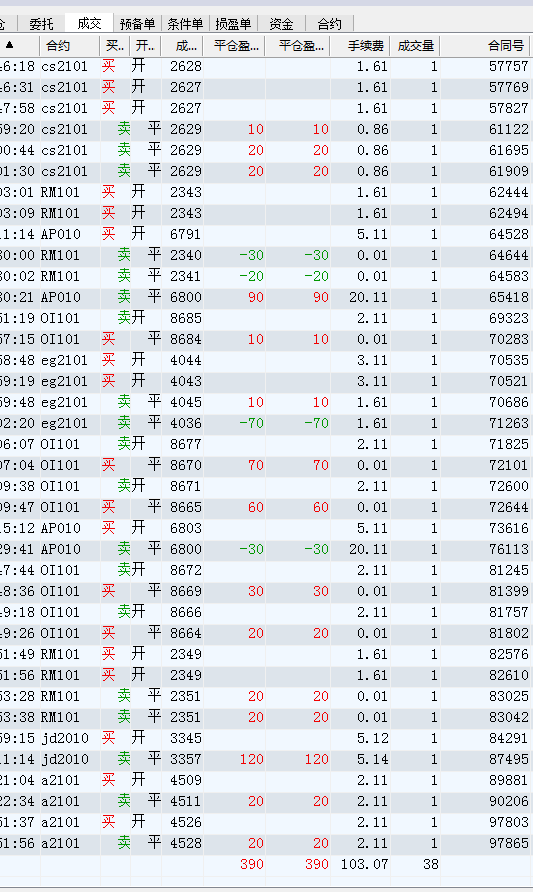Click the eg2101 row showing -70 loss
The height and width of the screenshot is (892, 533).
266,423
